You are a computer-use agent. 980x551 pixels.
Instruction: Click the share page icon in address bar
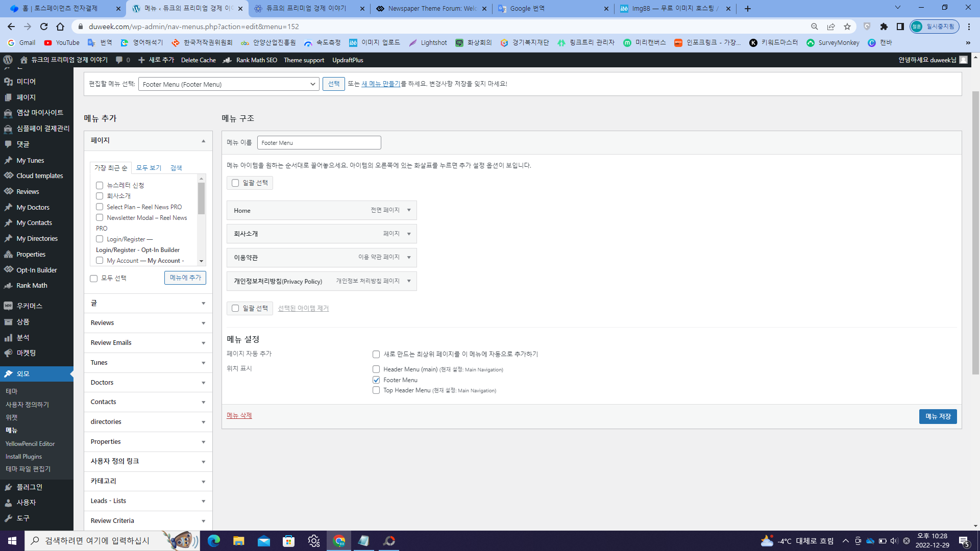pos(831,27)
